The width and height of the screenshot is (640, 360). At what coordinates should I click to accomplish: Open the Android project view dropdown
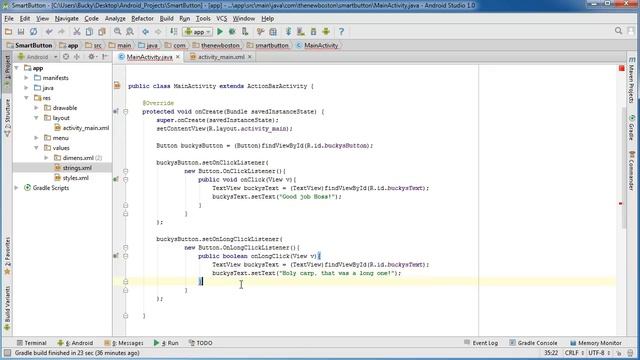tap(38, 57)
